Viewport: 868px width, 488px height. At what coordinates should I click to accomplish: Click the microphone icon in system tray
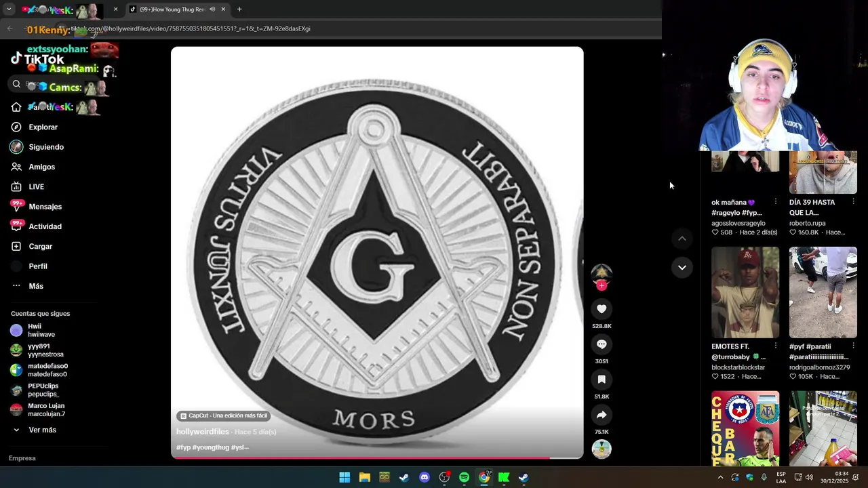pos(764,477)
